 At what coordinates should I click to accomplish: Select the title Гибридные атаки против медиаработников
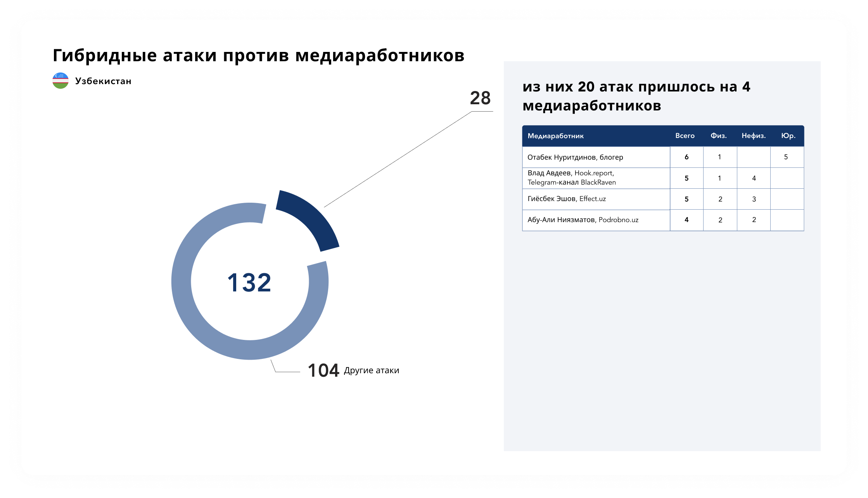[259, 55]
